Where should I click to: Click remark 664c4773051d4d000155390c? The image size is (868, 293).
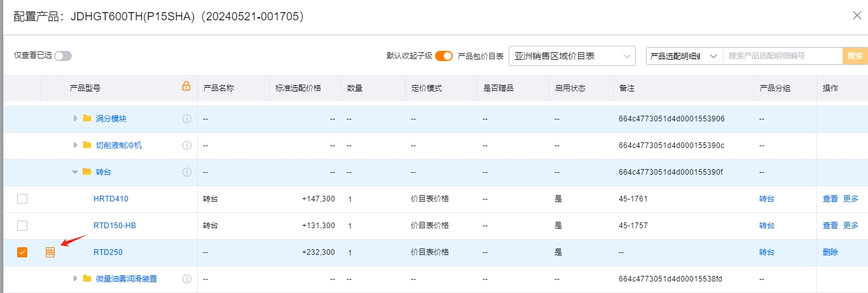click(672, 146)
